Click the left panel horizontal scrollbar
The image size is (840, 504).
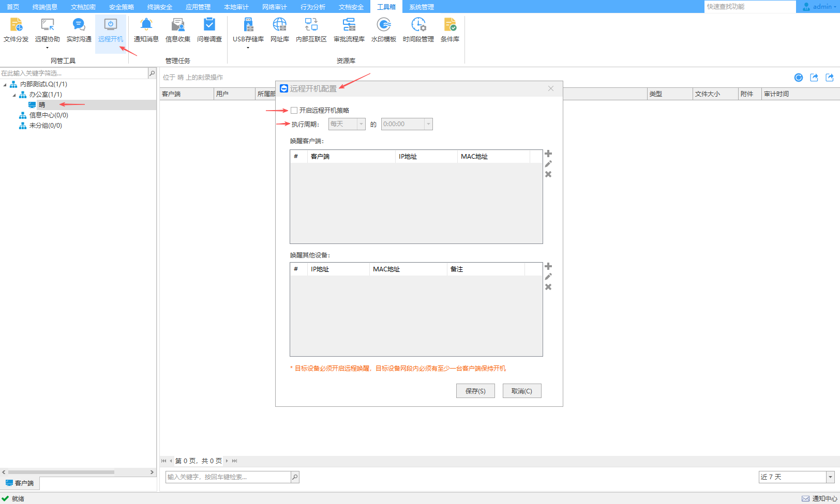(x=61, y=472)
